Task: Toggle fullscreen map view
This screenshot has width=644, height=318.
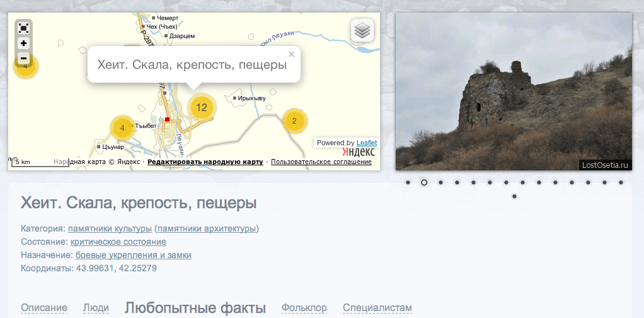Action: (x=23, y=28)
